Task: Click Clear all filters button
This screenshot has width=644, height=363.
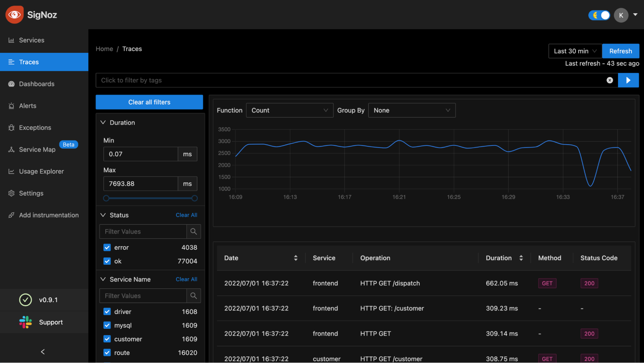Action: pyautogui.click(x=149, y=102)
